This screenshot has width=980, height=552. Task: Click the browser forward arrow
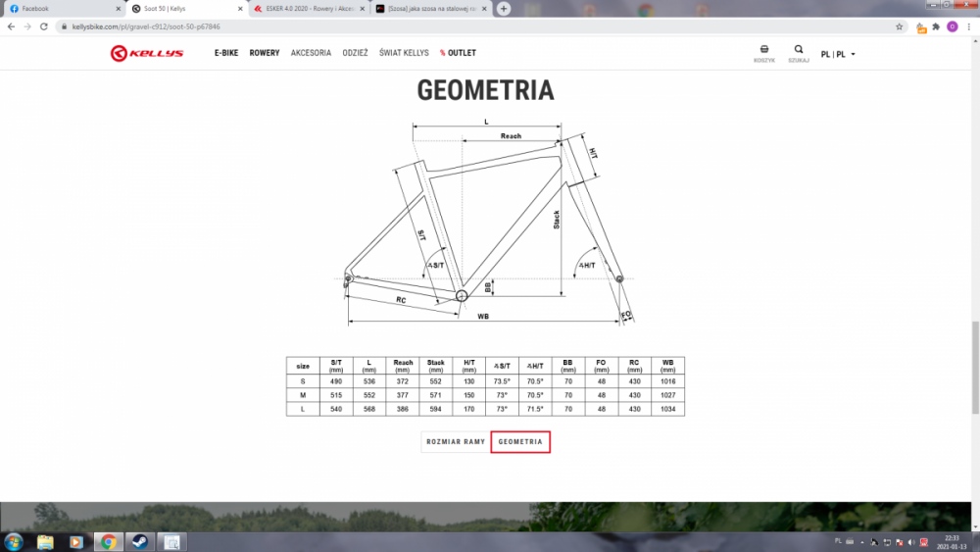(x=27, y=26)
